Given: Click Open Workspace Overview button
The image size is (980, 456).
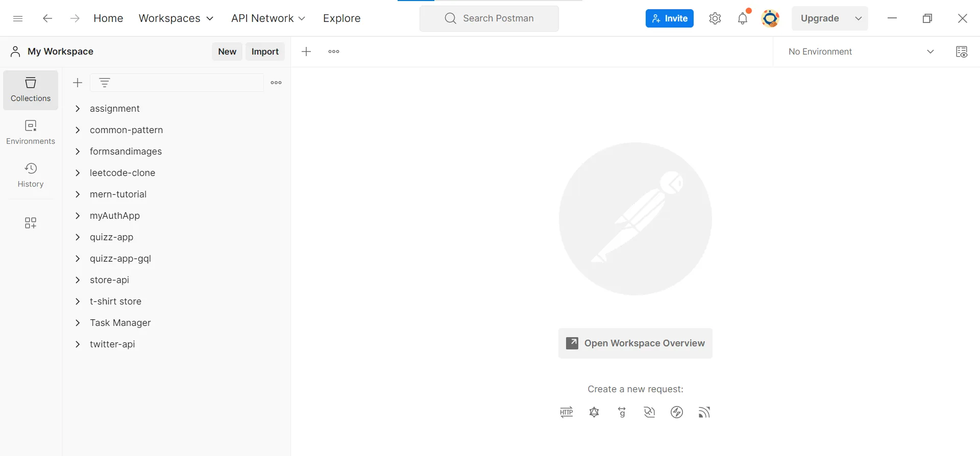Looking at the screenshot, I should pyautogui.click(x=635, y=343).
